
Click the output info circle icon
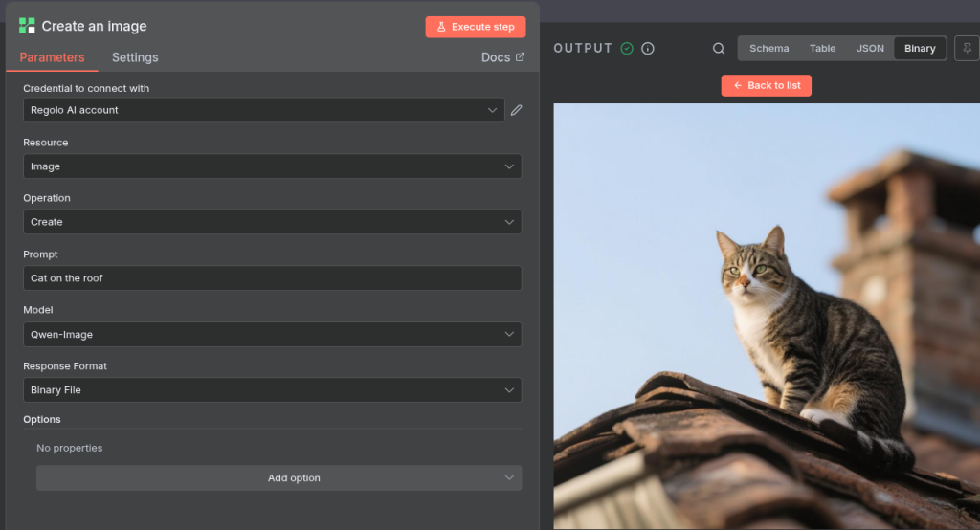(x=648, y=49)
